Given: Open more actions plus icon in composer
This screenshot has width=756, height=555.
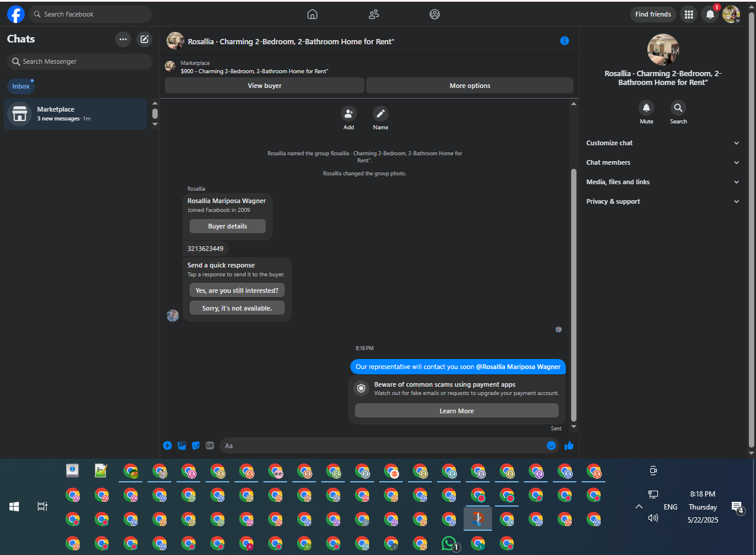Looking at the screenshot, I should pyautogui.click(x=167, y=446).
